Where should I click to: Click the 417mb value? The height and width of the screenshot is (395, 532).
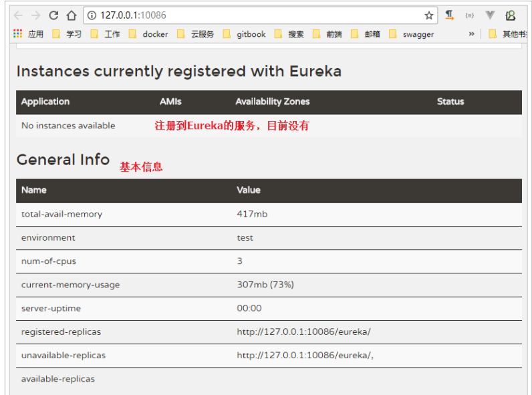[252, 214]
